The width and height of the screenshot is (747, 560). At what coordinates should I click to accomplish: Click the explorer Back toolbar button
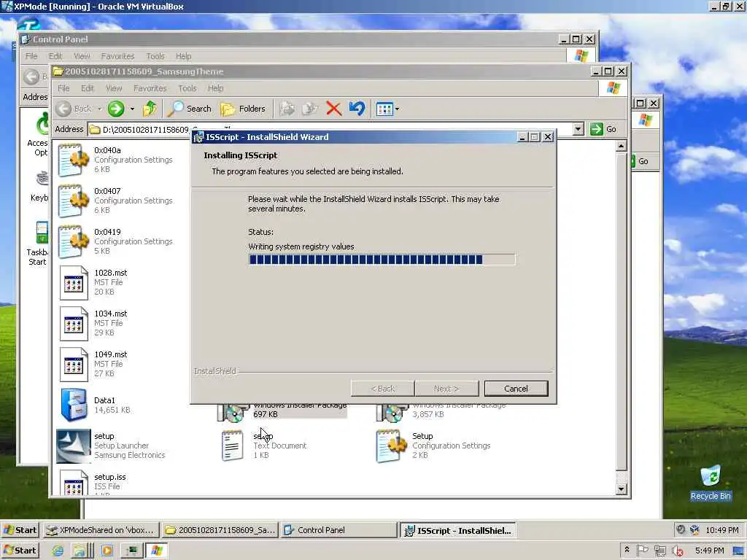[74, 109]
